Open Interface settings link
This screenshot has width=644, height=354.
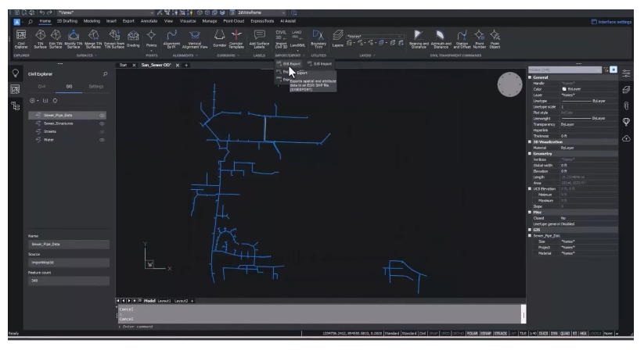(x=614, y=22)
